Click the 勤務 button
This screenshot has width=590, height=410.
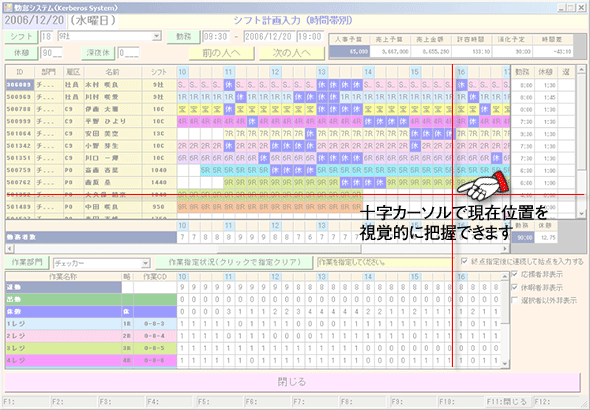[x=183, y=37]
